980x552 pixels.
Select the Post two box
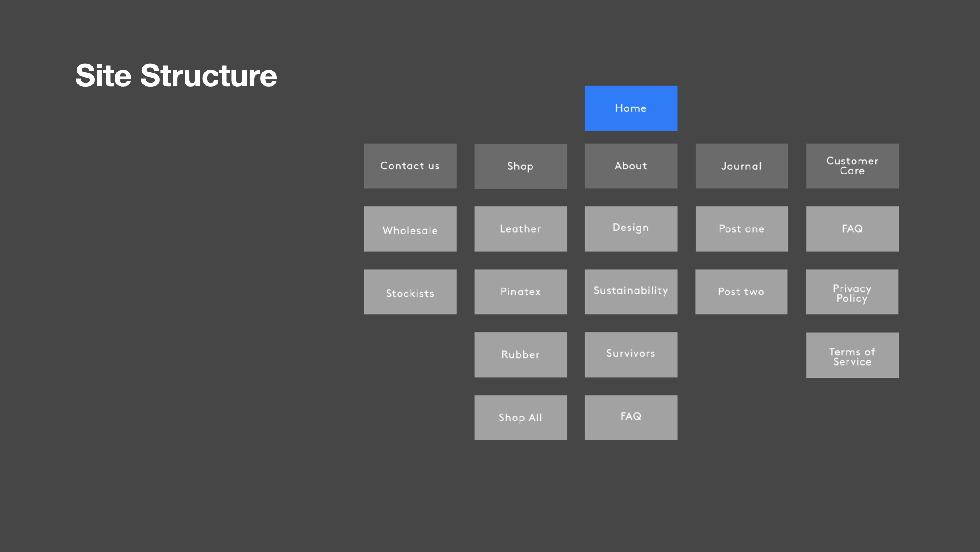(x=741, y=292)
